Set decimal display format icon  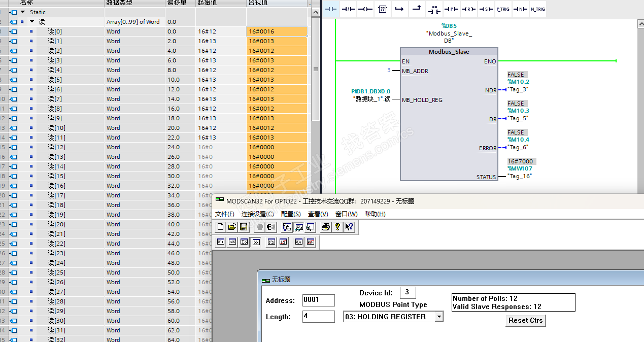pyautogui.click(x=232, y=243)
